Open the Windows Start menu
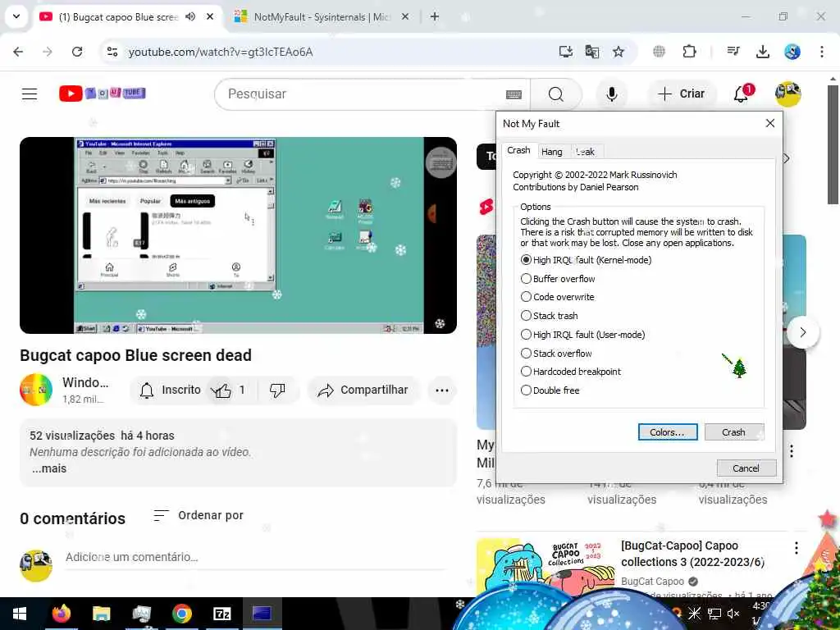 tap(20, 614)
